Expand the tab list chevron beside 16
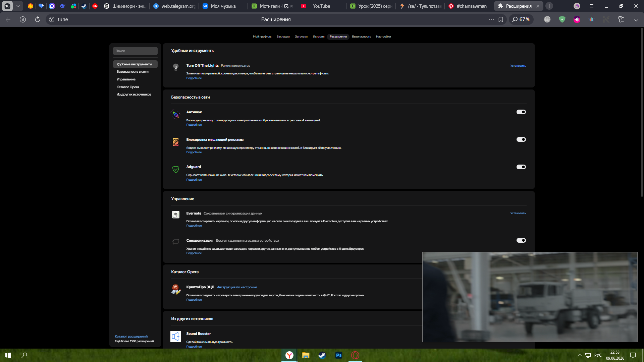 [18, 6]
